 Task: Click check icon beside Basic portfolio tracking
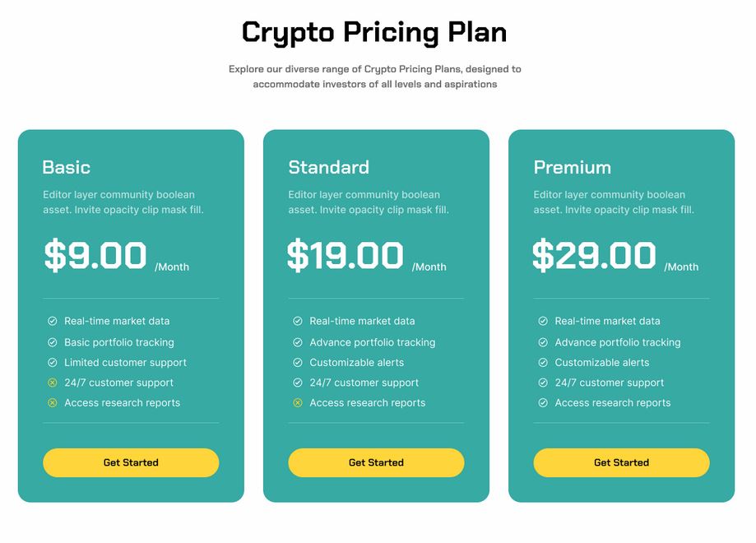[53, 342]
